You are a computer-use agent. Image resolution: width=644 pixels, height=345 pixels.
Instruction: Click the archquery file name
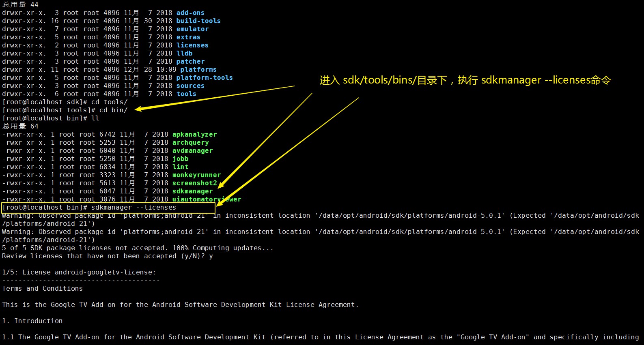[190, 143]
